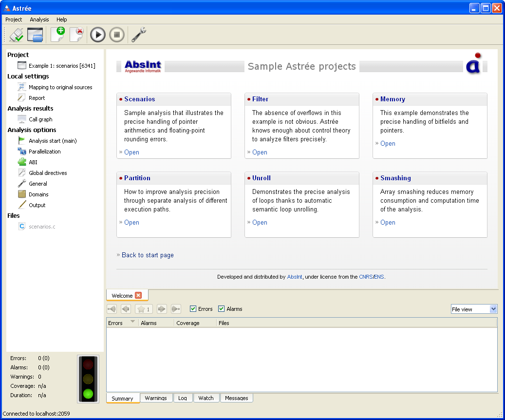Image resolution: width=505 pixels, height=420 pixels.
Task: Switch to the Messages tab
Action: click(x=236, y=398)
